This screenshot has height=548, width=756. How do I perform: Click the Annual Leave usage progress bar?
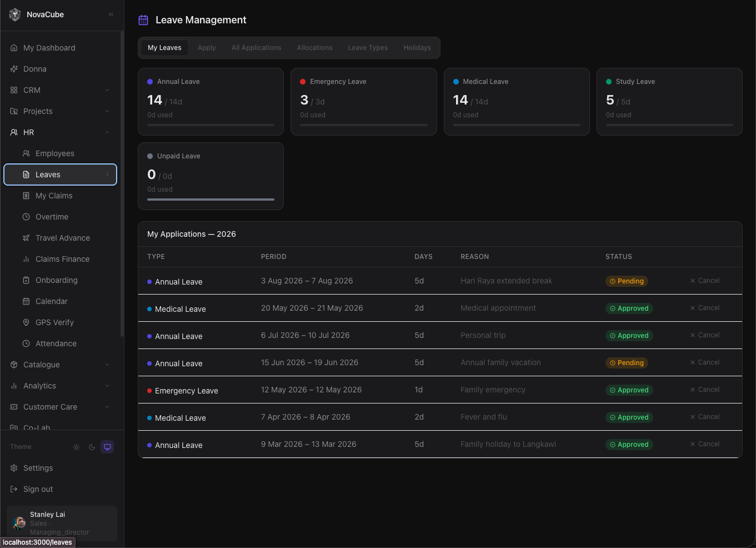211,125
